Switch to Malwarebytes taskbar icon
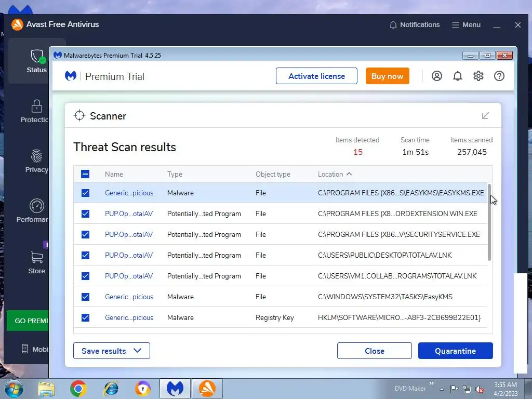Screen dimensions: 532x399 click(x=175, y=389)
